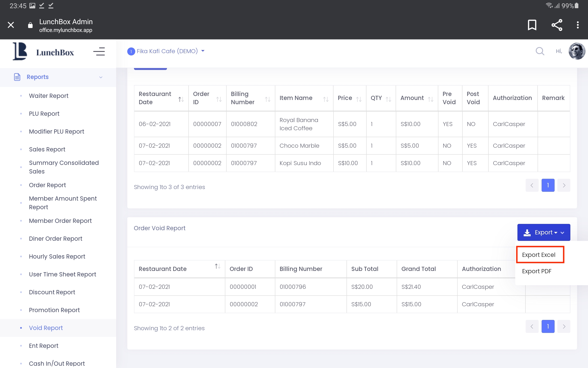The height and width of the screenshot is (368, 588).
Task: Expand the Fika Kafi Cafe (DEMO) dropdown
Action: pyautogui.click(x=166, y=51)
